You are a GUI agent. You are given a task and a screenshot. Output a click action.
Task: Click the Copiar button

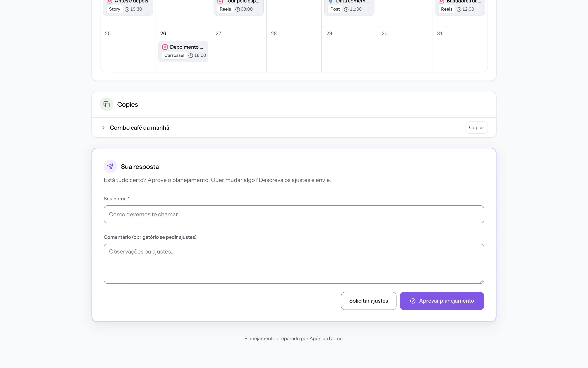476,128
